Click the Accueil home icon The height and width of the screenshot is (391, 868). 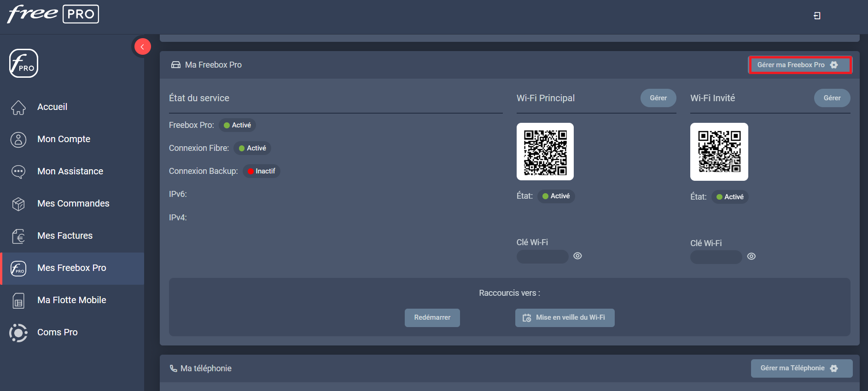18,107
